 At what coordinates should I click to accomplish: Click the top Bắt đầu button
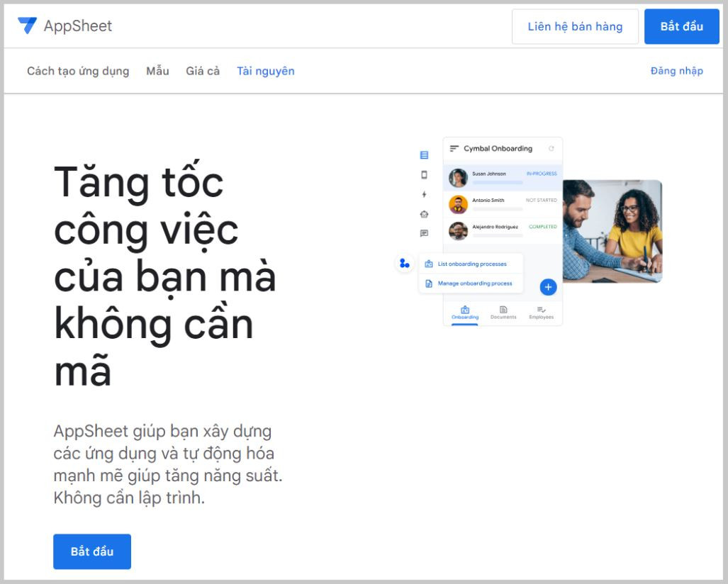pyautogui.click(x=682, y=26)
